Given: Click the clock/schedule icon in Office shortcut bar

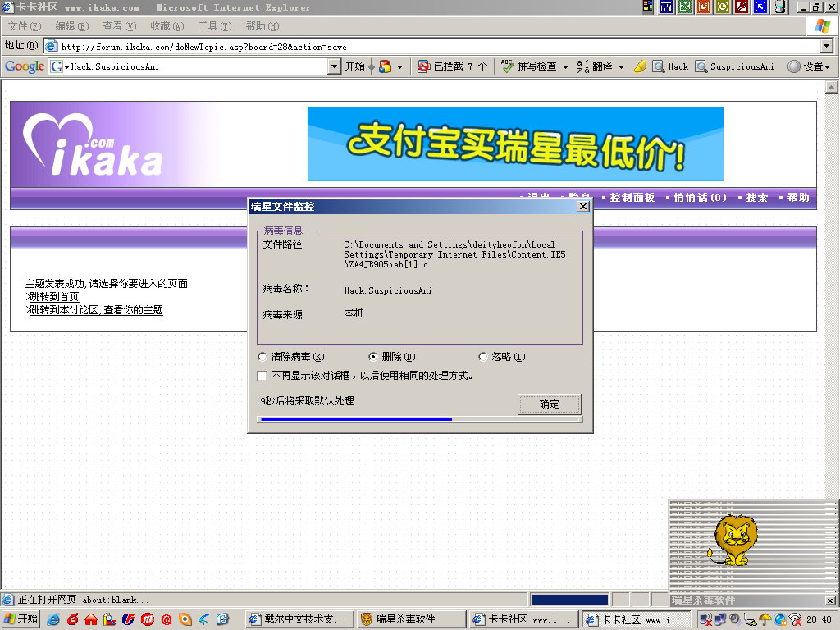Looking at the screenshot, I should [723, 7].
